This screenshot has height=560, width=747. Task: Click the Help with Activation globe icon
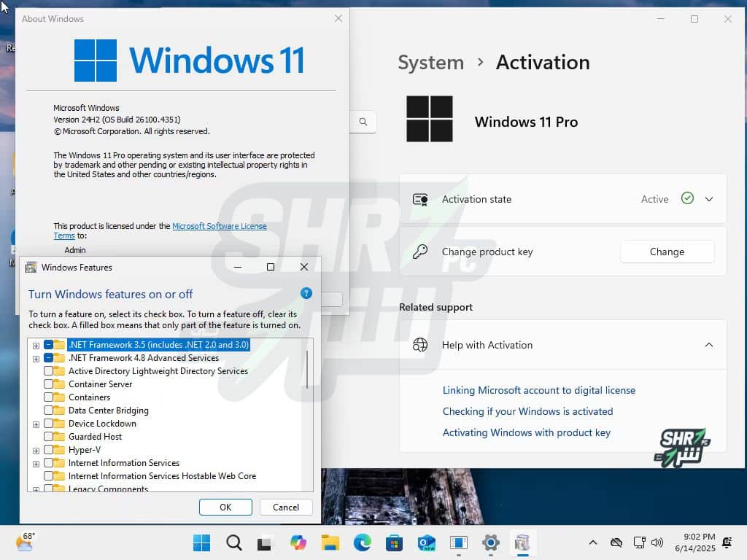[420, 345]
